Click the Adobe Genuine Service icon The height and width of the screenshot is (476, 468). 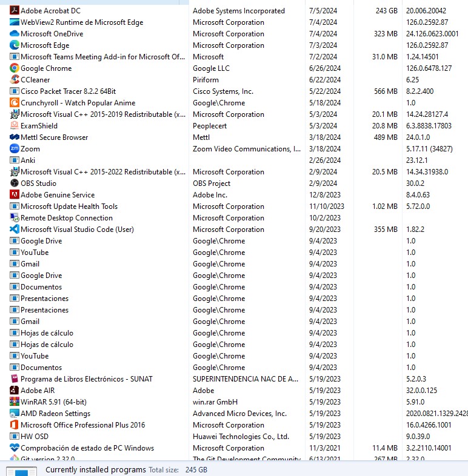click(x=15, y=195)
